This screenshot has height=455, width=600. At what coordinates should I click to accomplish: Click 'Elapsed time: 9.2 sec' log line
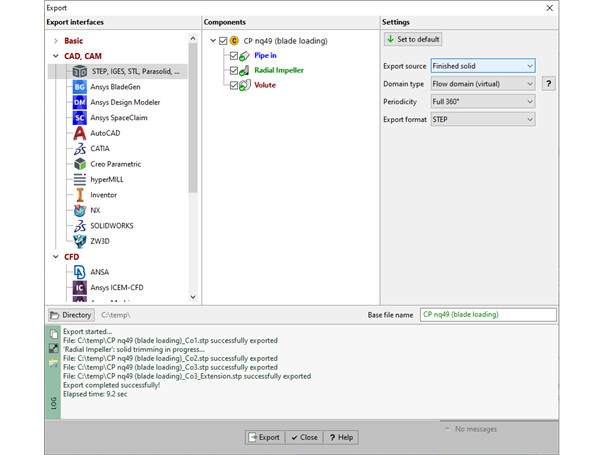coord(95,394)
